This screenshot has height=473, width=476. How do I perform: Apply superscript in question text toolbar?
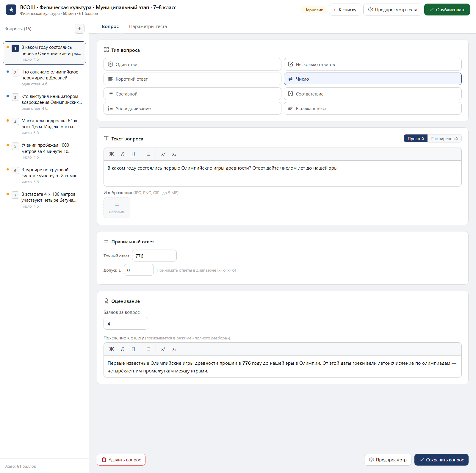pos(163,154)
